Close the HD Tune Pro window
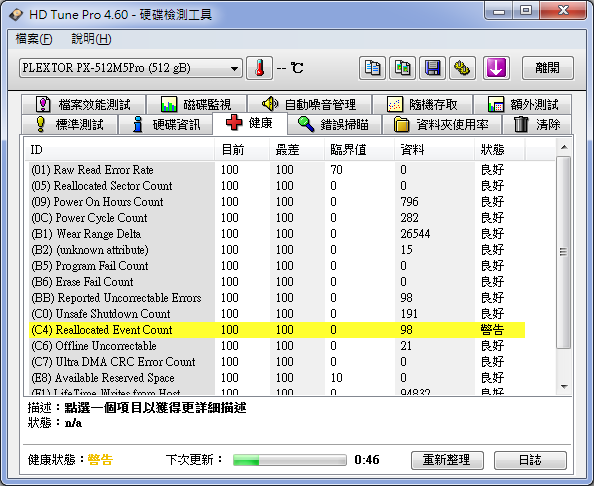Screen dimensions: 594x486 click(563, 11)
